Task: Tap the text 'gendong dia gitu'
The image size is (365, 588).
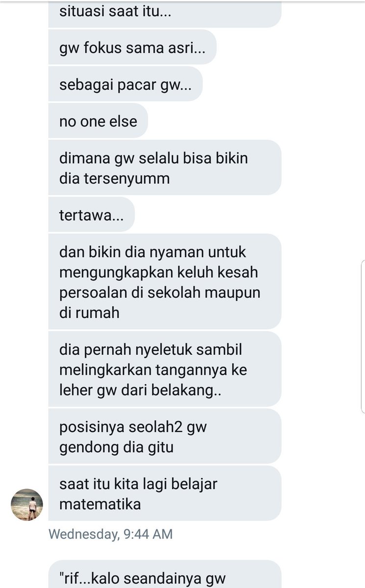Action: (x=116, y=447)
